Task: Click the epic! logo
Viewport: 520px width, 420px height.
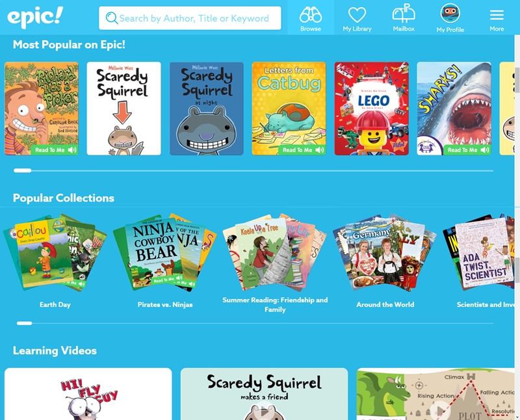Action: point(35,18)
